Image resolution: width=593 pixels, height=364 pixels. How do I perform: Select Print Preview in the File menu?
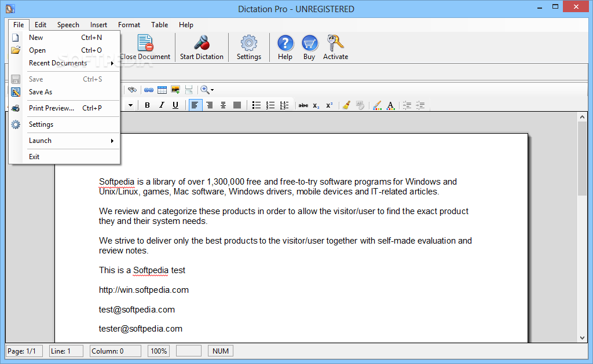(64, 108)
